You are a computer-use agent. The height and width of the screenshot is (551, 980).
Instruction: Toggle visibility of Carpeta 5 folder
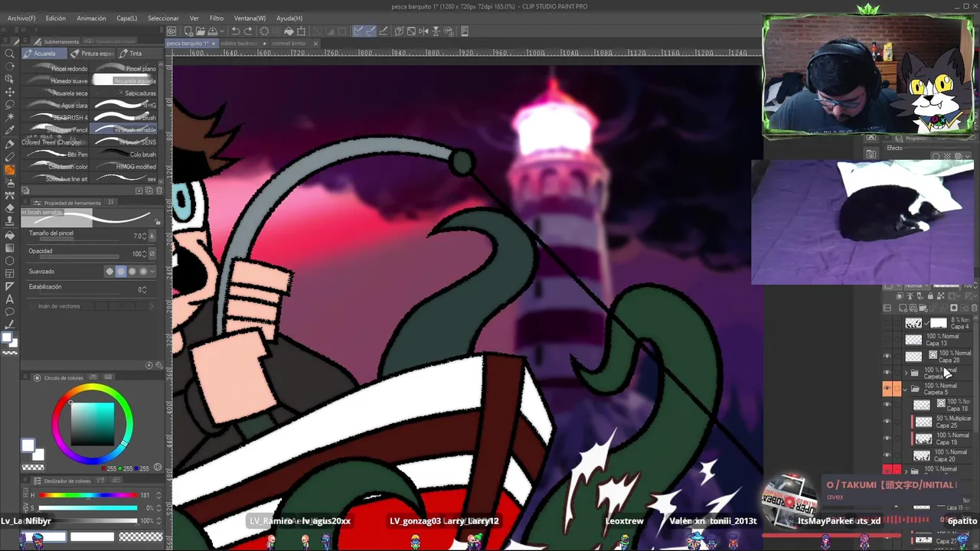(x=887, y=389)
